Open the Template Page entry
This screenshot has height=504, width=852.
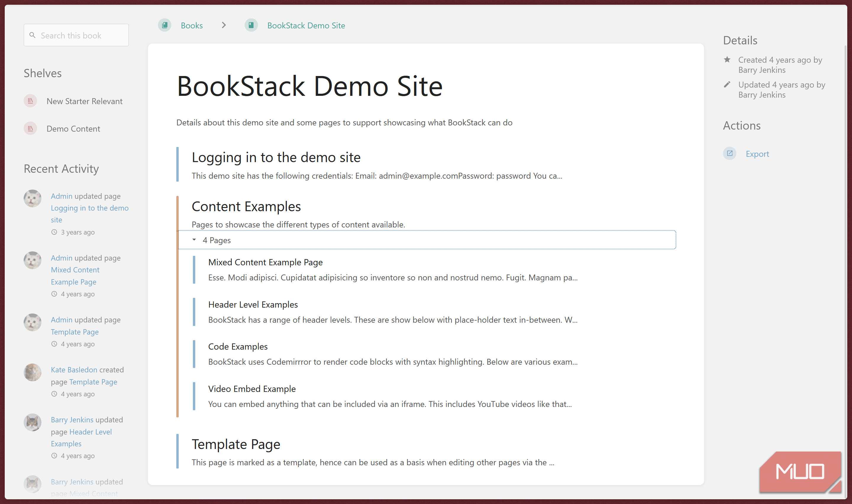pos(236,444)
